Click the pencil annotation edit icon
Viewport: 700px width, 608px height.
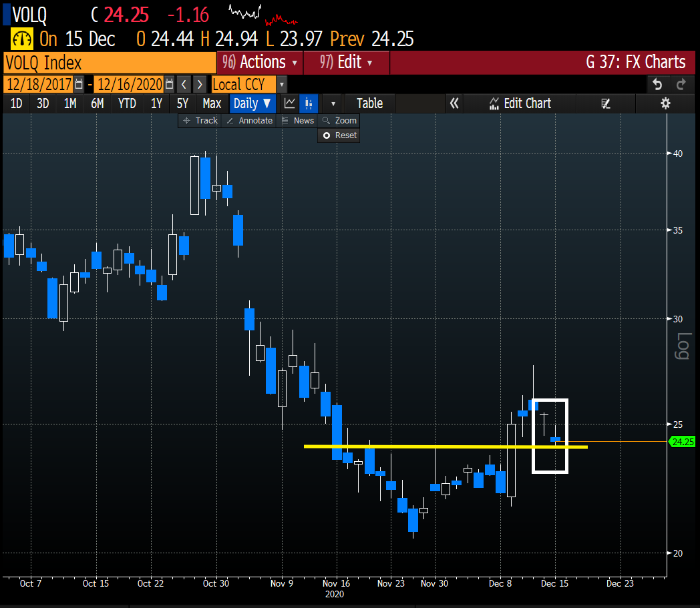(605, 103)
